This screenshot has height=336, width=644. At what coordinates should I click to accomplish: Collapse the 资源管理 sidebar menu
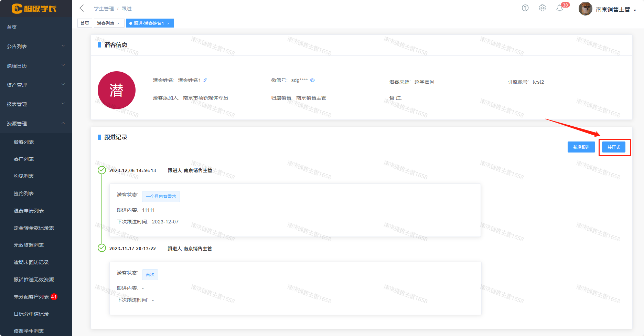pyautogui.click(x=36, y=123)
